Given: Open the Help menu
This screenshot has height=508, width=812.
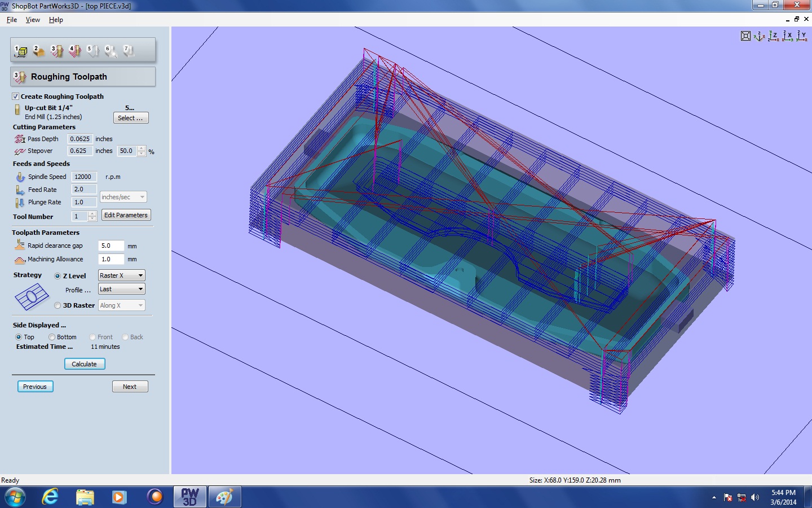Looking at the screenshot, I should tap(56, 20).
